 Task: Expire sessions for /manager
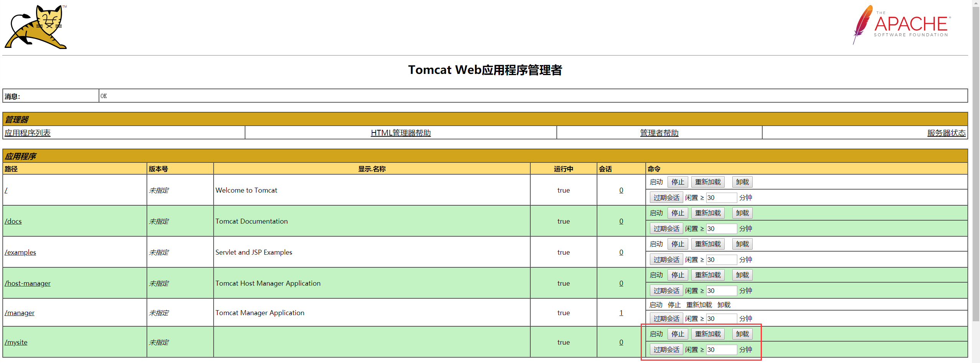tap(666, 319)
